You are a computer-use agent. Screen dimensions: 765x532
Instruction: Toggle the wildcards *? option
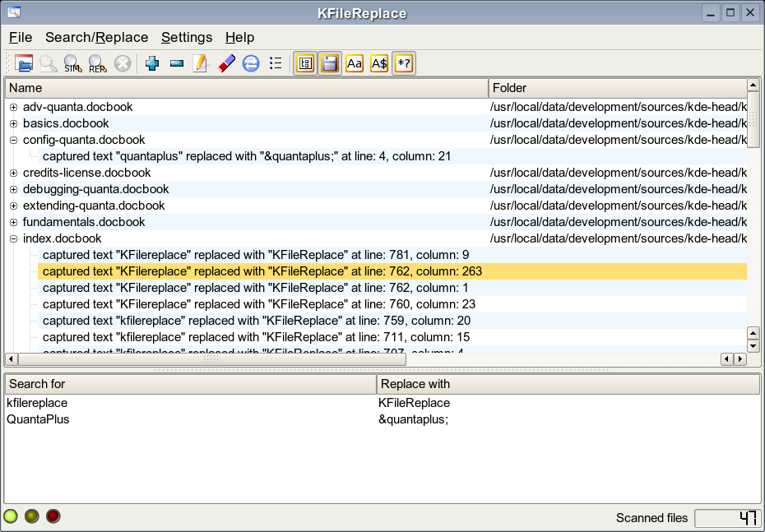pyautogui.click(x=403, y=63)
